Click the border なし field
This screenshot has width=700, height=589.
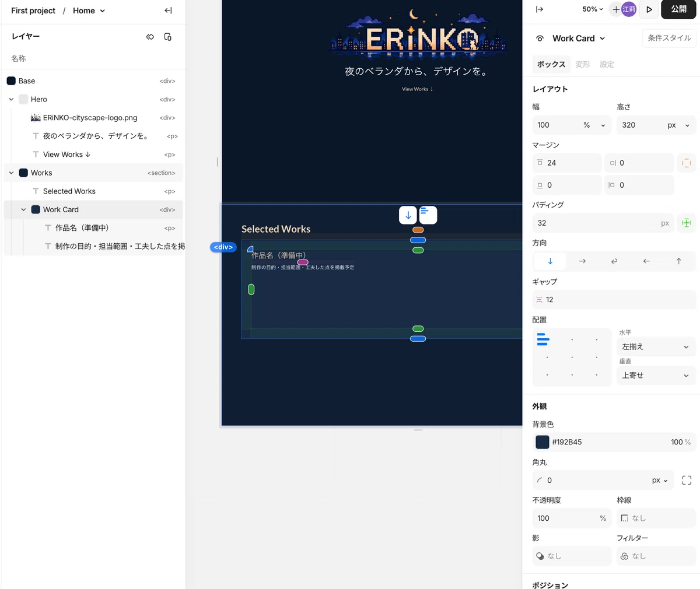[656, 518]
